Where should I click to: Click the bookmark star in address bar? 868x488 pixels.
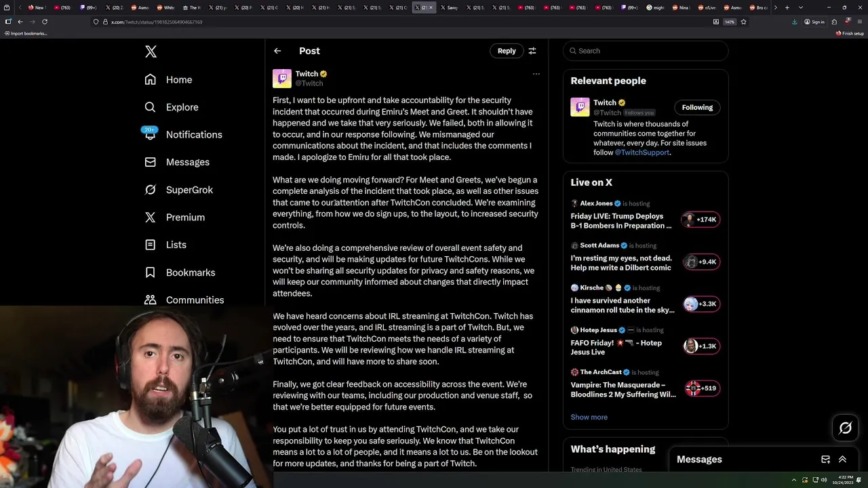(x=743, y=22)
